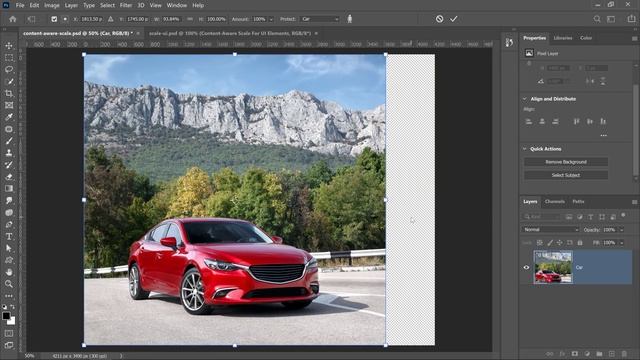
Task: Toggle lock position in Layers panel
Action: coord(560,242)
